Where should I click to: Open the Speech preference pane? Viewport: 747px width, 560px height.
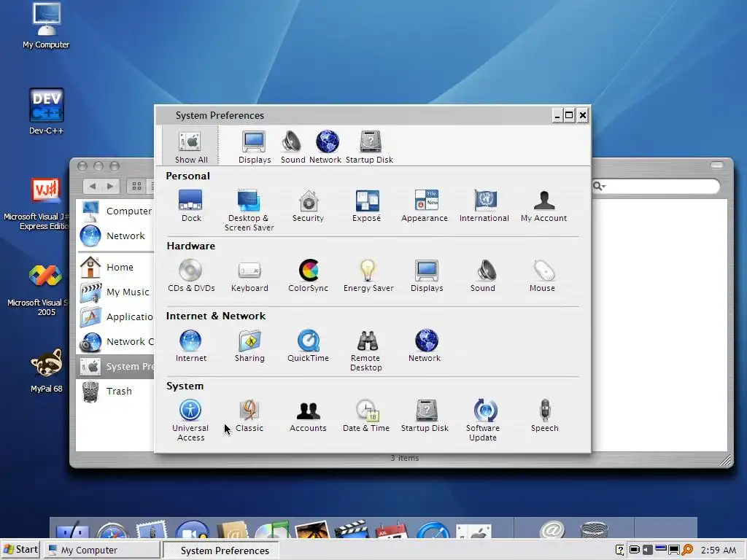pos(544,416)
